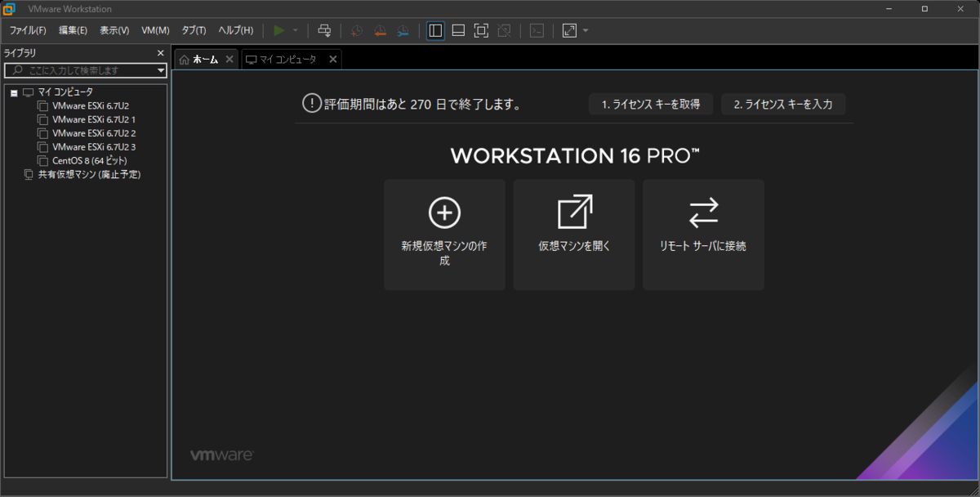
Task: Click the evaluation period warning icon
Action: [312, 104]
